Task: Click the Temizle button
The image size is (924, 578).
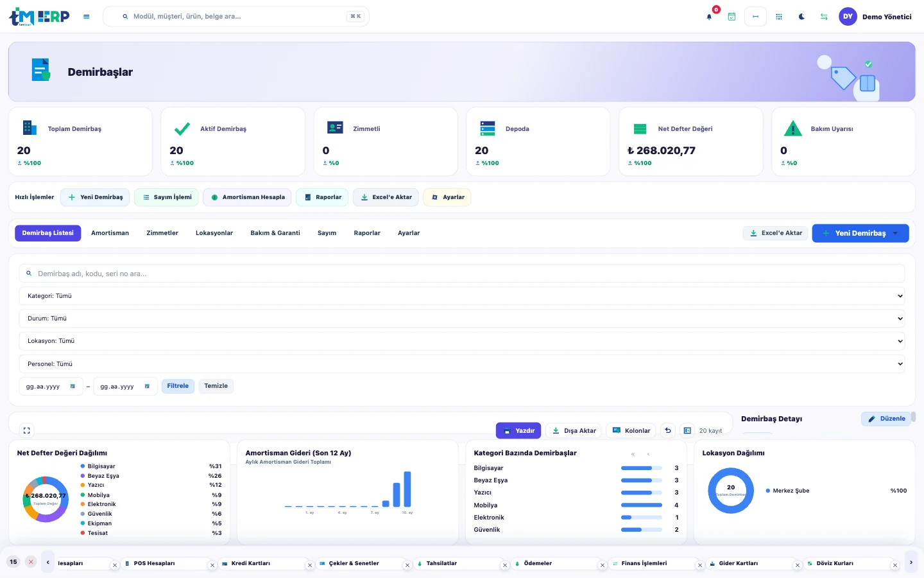Action: coord(216,386)
